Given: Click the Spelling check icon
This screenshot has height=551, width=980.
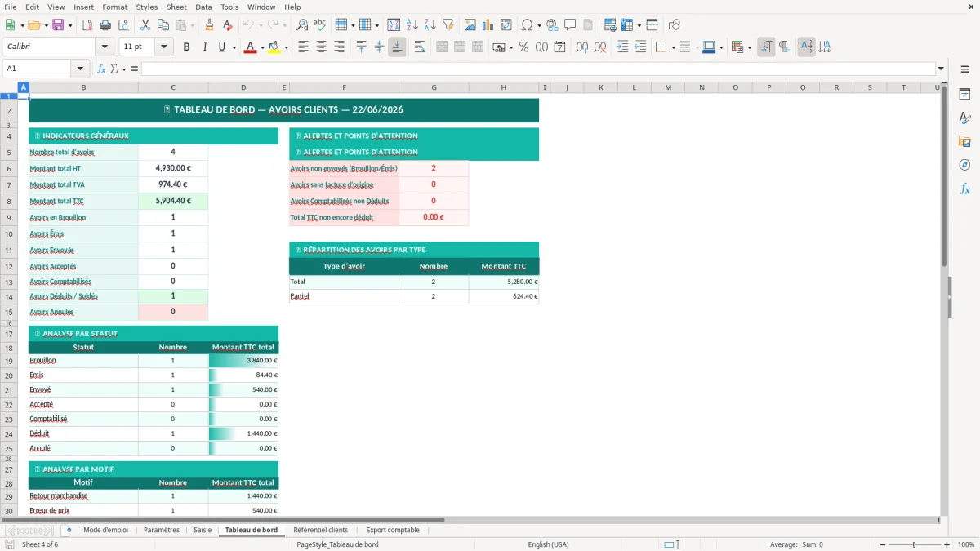Looking at the screenshot, I should [320, 25].
